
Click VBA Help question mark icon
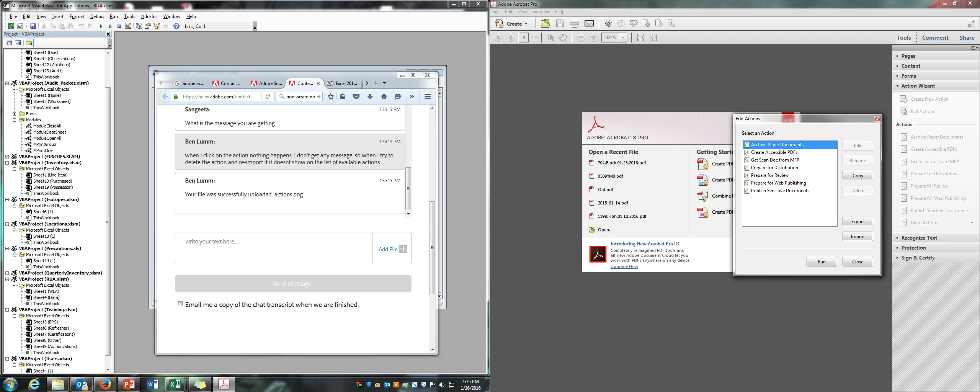coord(176,26)
